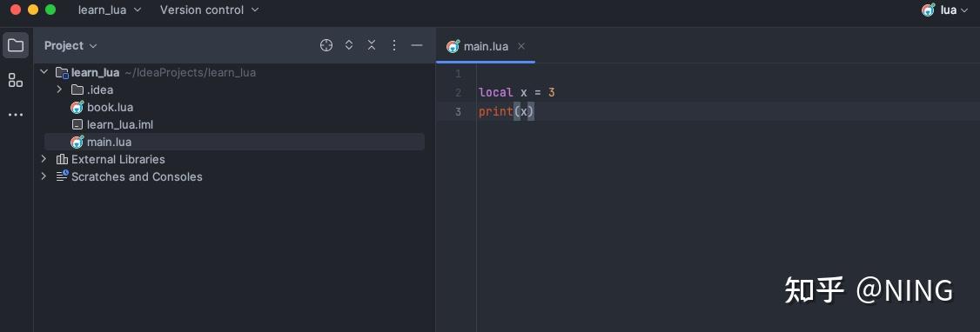
Task: Click line number 3 in the gutter
Action: click(458, 112)
